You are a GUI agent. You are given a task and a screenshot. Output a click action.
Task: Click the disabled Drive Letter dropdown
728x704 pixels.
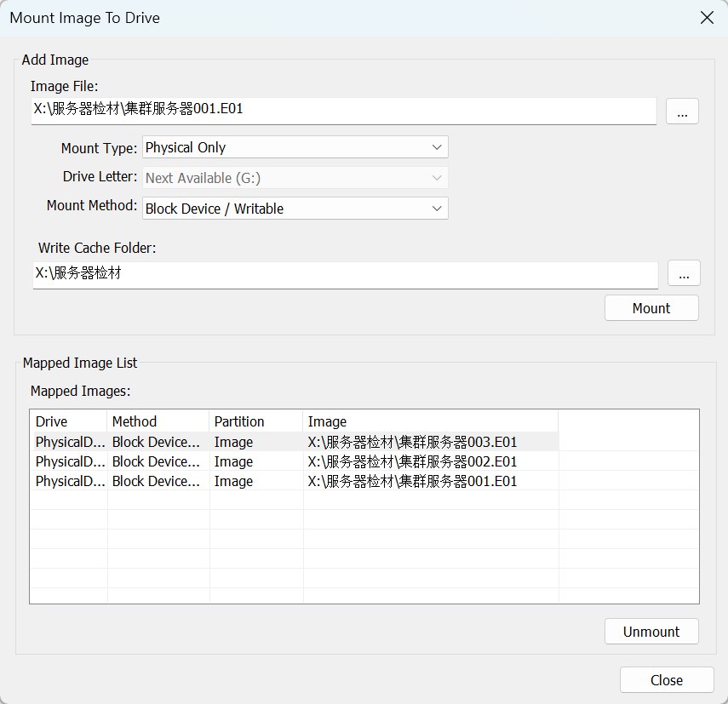[x=295, y=178]
